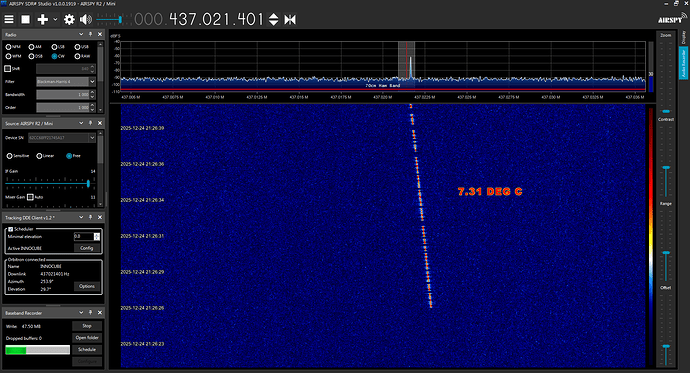Open the Display side tab
The image size is (690, 373).
[x=683, y=37]
